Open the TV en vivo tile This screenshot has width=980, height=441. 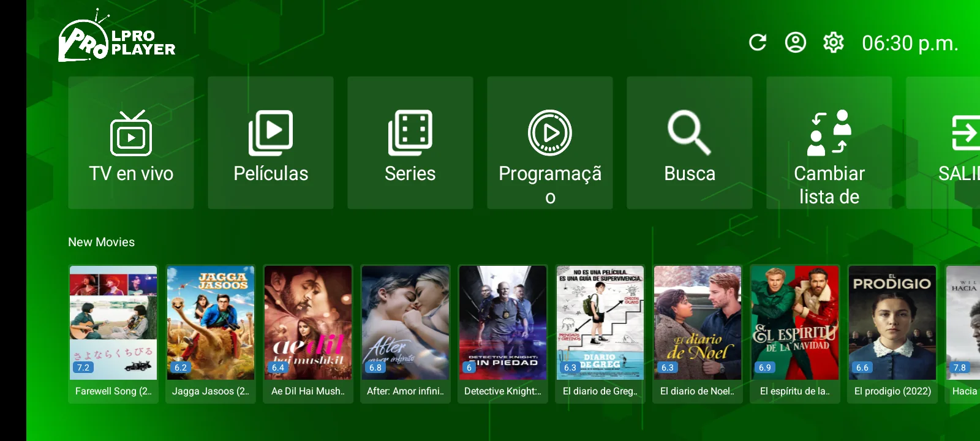click(x=131, y=143)
